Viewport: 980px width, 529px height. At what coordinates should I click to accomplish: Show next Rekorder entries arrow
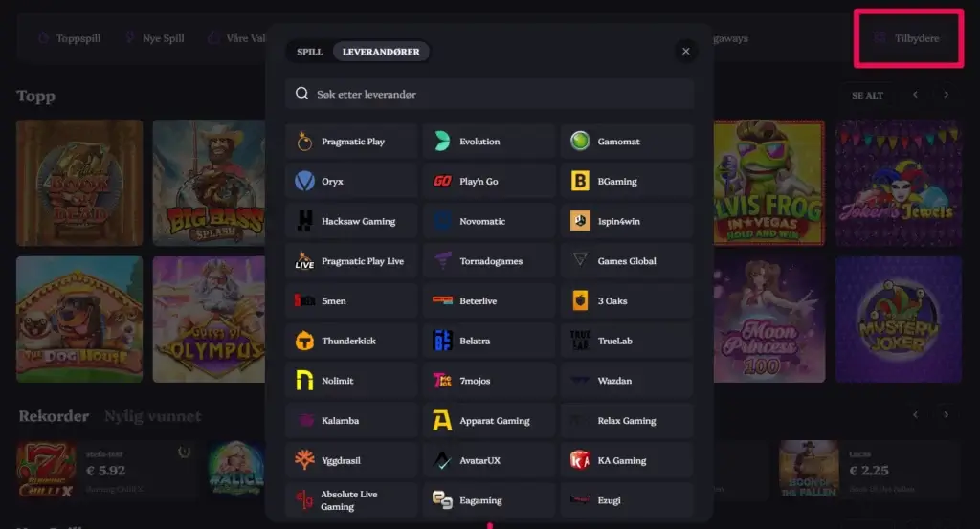coord(947,415)
